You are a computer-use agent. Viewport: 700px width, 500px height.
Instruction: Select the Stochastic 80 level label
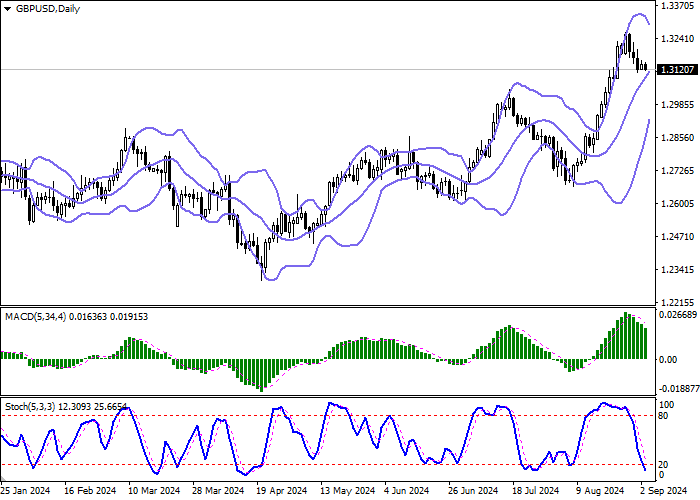(663, 416)
